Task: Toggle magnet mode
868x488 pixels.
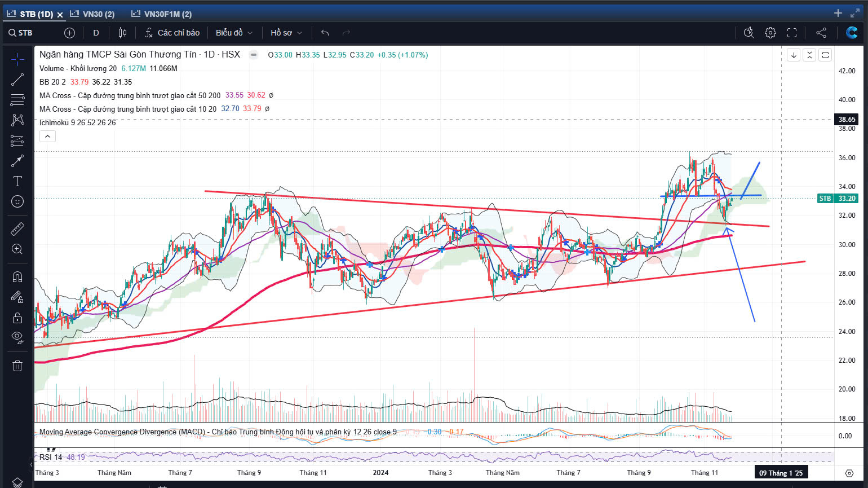Action: (x=17, y=276)
